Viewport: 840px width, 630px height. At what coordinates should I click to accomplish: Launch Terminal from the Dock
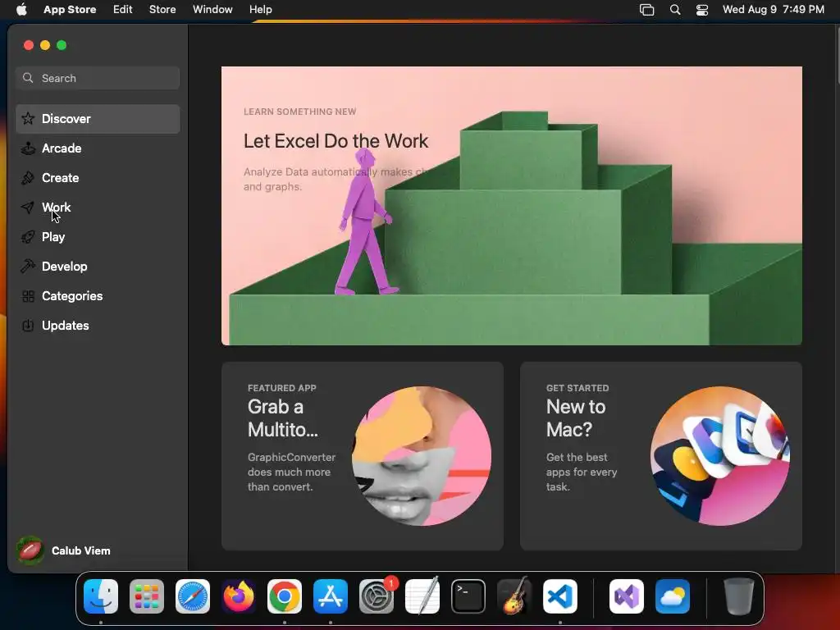468,596
